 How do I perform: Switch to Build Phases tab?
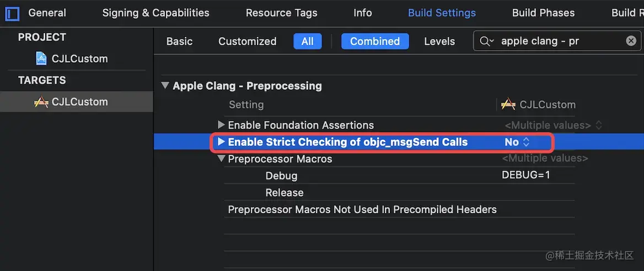[543, 13]
